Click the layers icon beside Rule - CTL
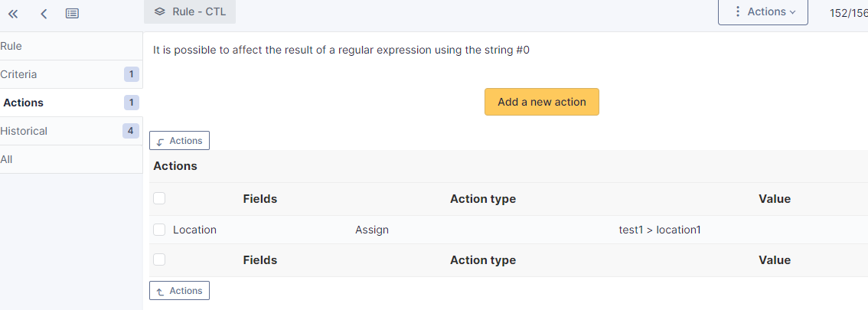Viewport: 868px width, 310px height. (x=159, y=11)
